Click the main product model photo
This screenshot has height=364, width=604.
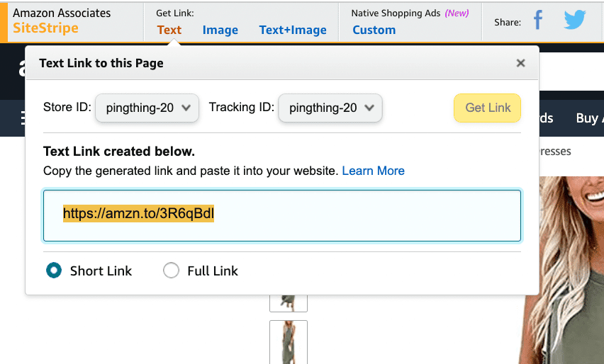(x=566, y=270)
